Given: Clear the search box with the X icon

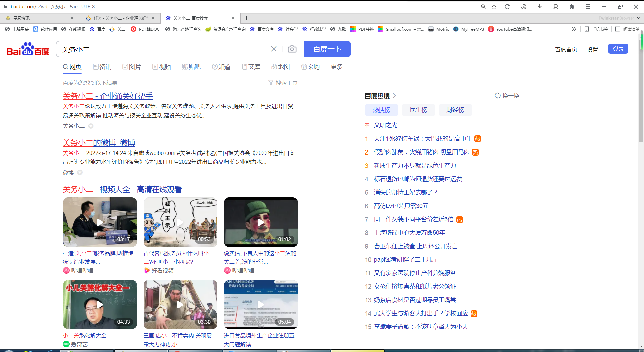Looking at the screenshot, I should point(274,49).
